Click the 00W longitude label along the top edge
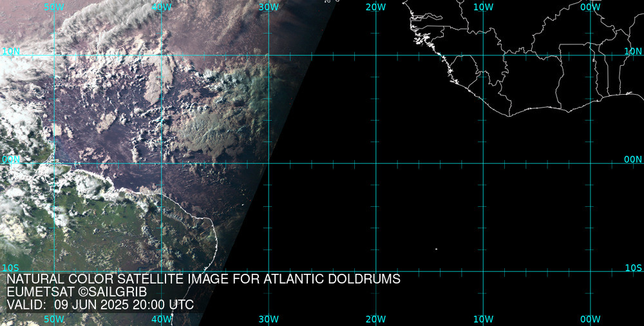This screenshot has width=644, height=326. 591,7
